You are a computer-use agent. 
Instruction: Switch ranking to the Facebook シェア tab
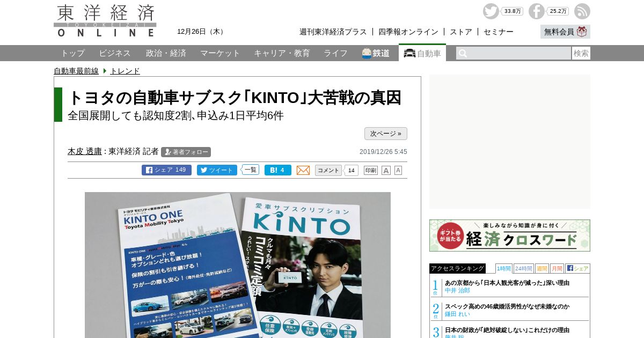(577, 268)
